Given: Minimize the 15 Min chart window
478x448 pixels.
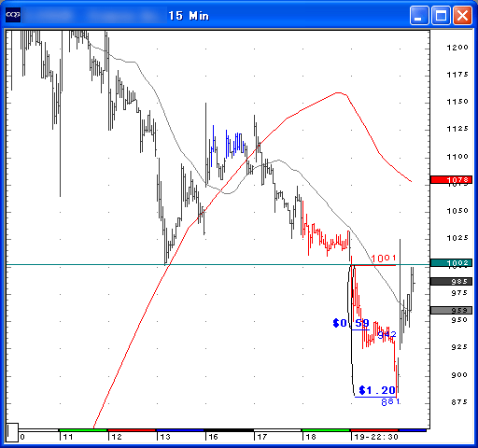Looking at the screenshot, I should coord(419,15).
